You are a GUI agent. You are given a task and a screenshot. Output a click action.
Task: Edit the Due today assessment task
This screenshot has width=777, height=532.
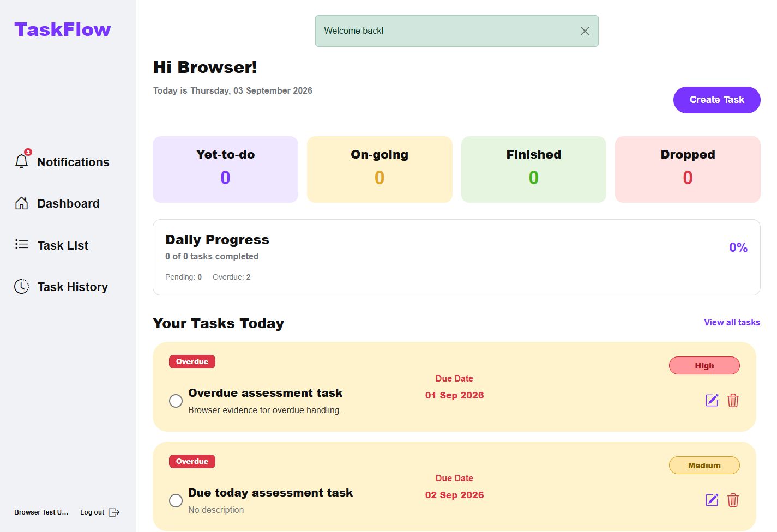click(x=712, y=500)
